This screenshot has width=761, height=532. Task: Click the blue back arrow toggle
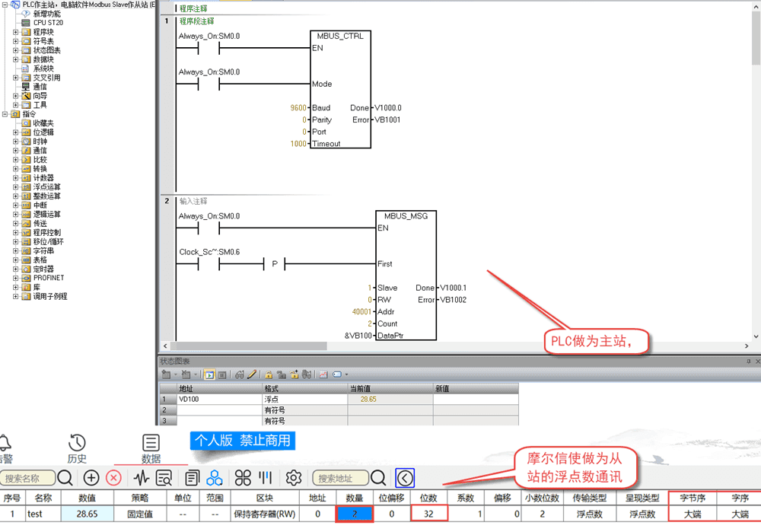(x=405, y=478)
